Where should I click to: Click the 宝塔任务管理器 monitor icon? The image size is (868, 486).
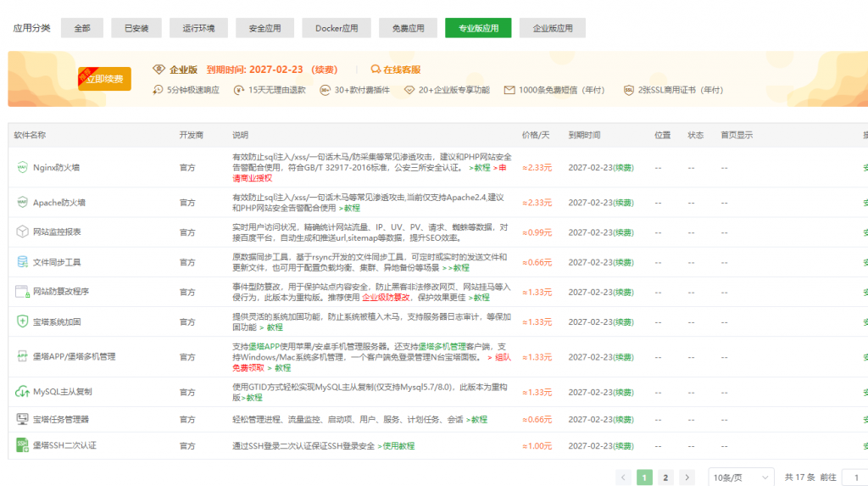tap(22, 420)
